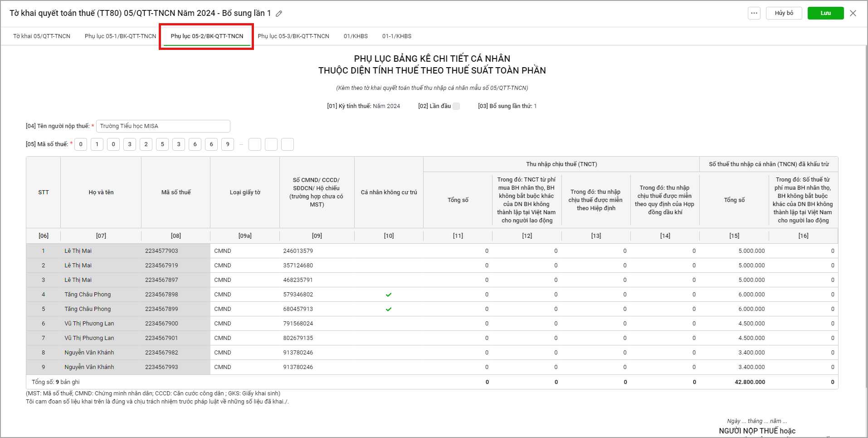Close the tax declaration form window
Image resolution: width=868 pixels, height=438 pixels.
coord(853,13)
